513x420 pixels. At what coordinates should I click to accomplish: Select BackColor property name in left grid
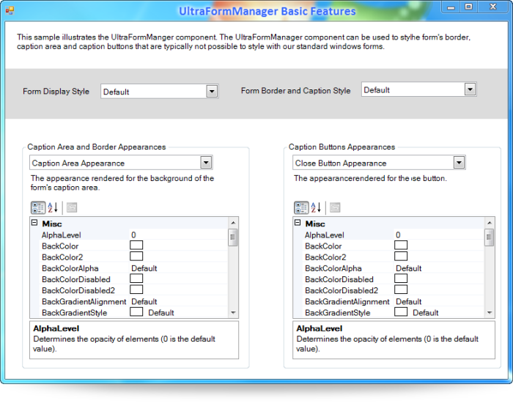[x=60, y=246]
